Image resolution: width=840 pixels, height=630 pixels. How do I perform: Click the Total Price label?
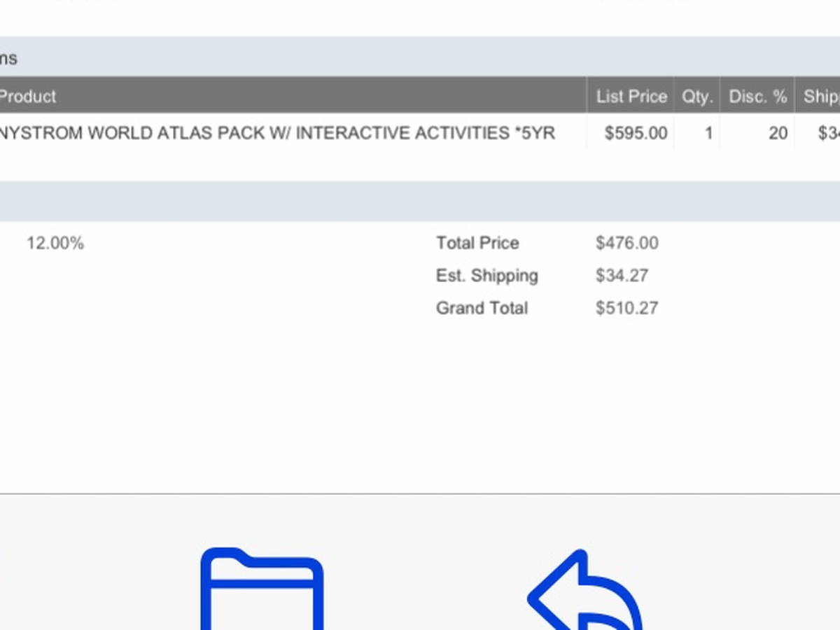[x=477, y=244]
